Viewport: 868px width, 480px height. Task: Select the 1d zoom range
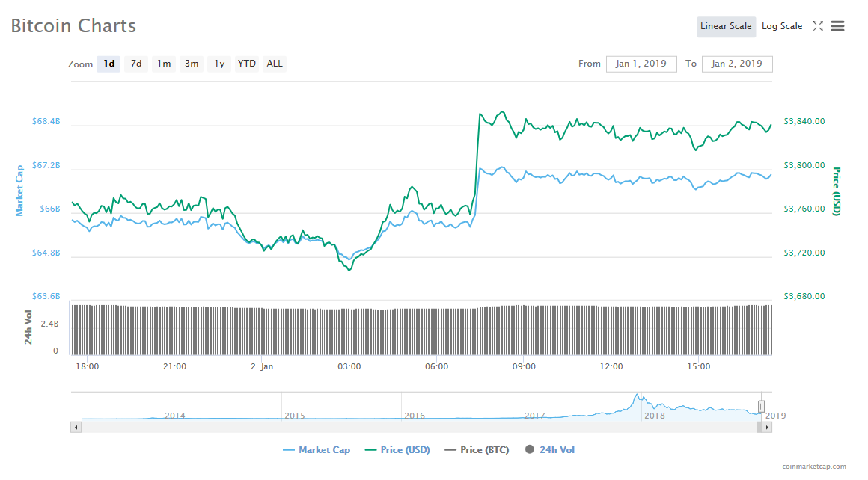(109, 64)
